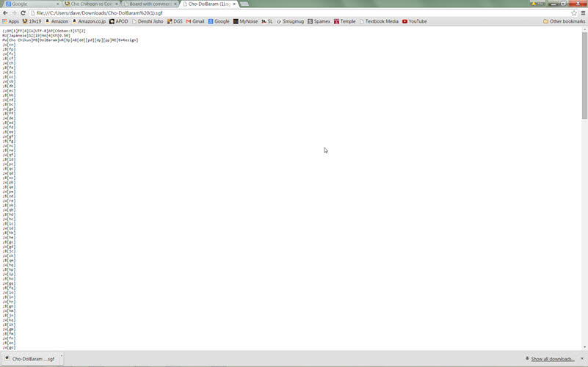Open the Chrome menu icon

(583, 12)
